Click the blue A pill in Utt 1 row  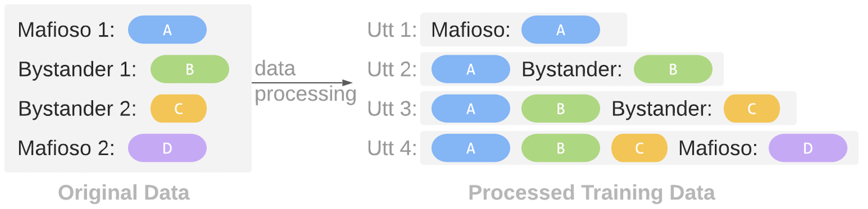(x=560, y=30)
